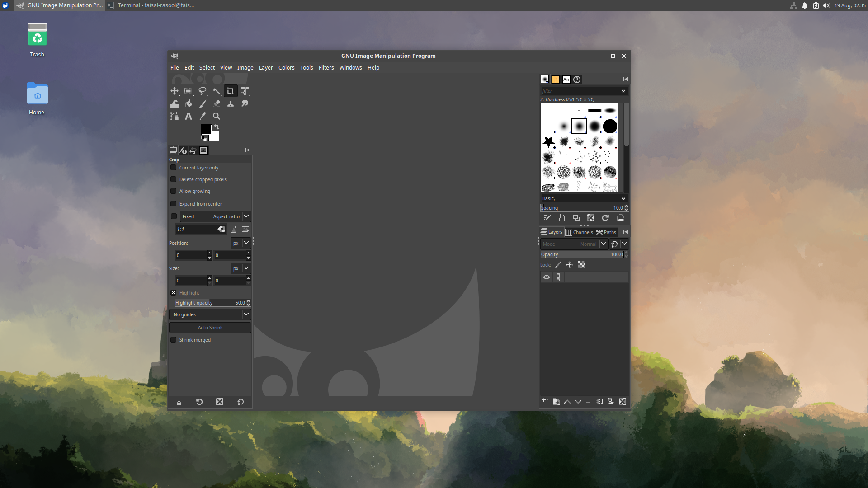Activate the Free Select lasso tool
This screenshot has height=488, width=868.
click(x=203, y=91)
